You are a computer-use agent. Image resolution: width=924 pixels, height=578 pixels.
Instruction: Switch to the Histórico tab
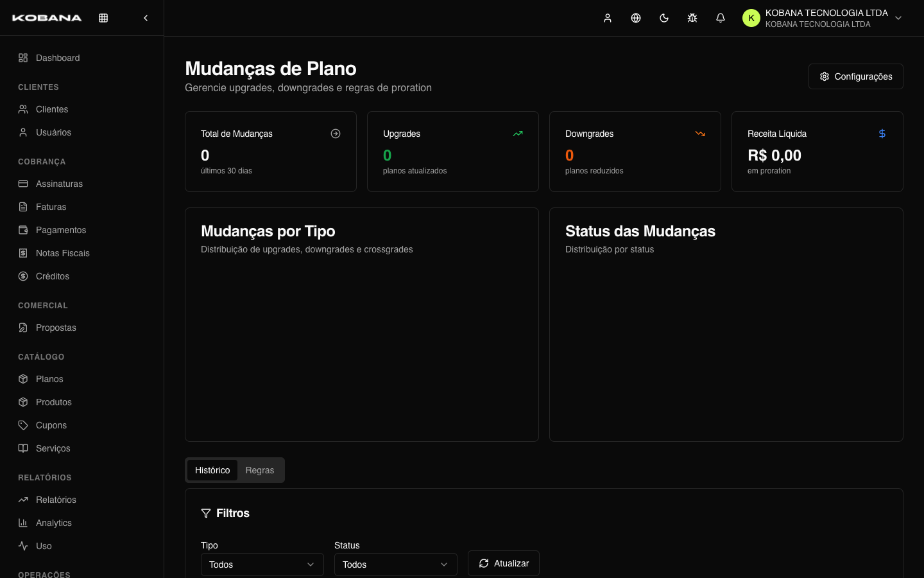tap(212, 470)
